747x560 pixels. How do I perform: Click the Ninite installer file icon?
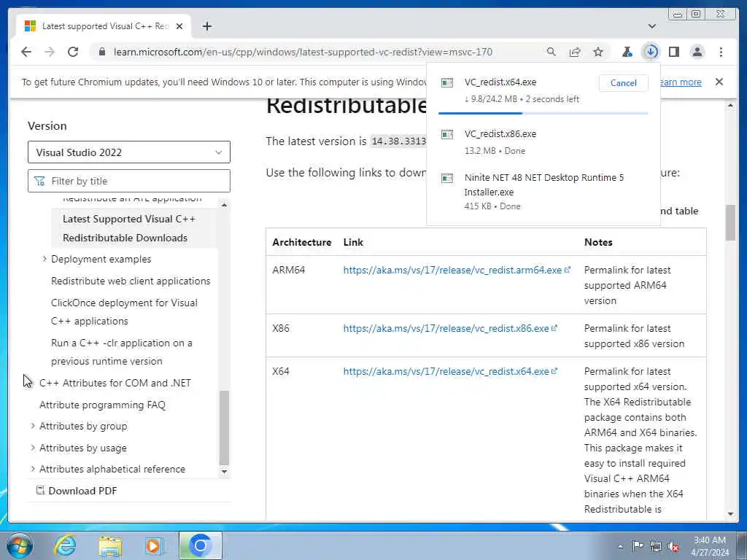(447, 178)
